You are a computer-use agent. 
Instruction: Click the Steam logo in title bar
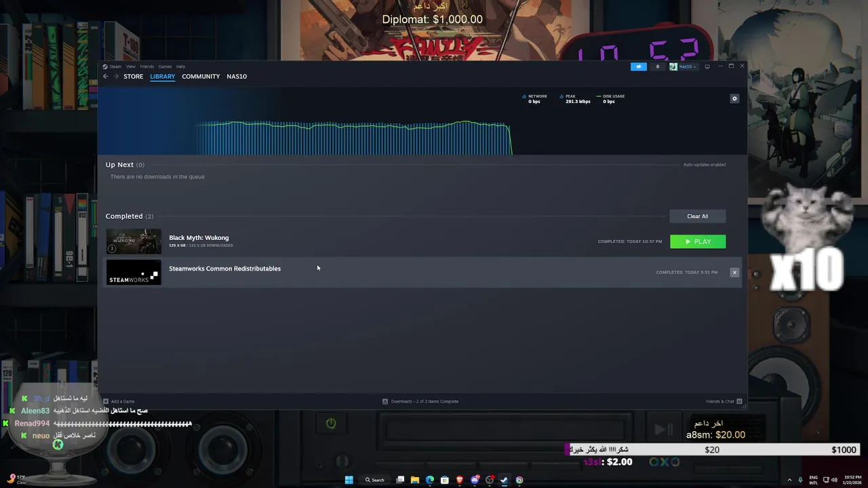tap(105, 66)
